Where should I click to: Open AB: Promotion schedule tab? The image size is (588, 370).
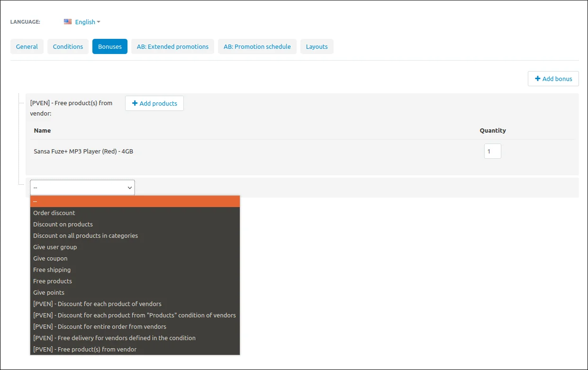click(x=257, y=46)
